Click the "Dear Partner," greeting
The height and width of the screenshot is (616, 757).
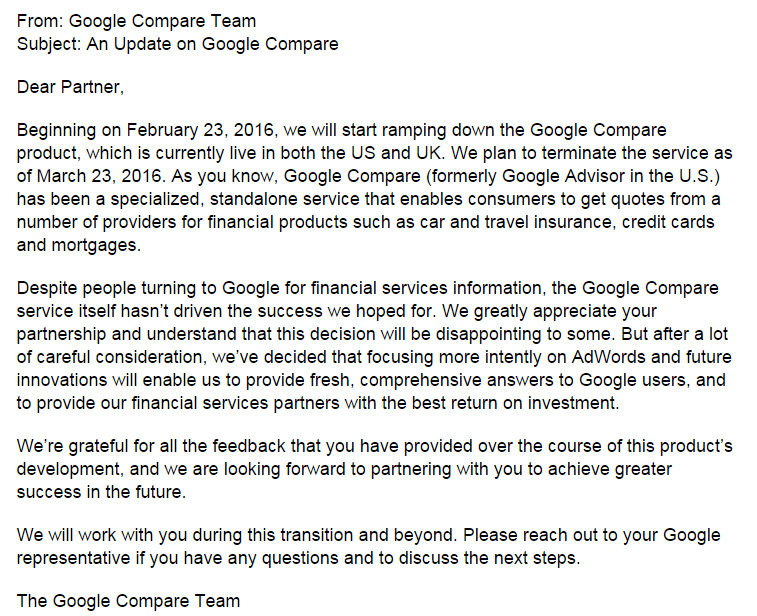70,87
